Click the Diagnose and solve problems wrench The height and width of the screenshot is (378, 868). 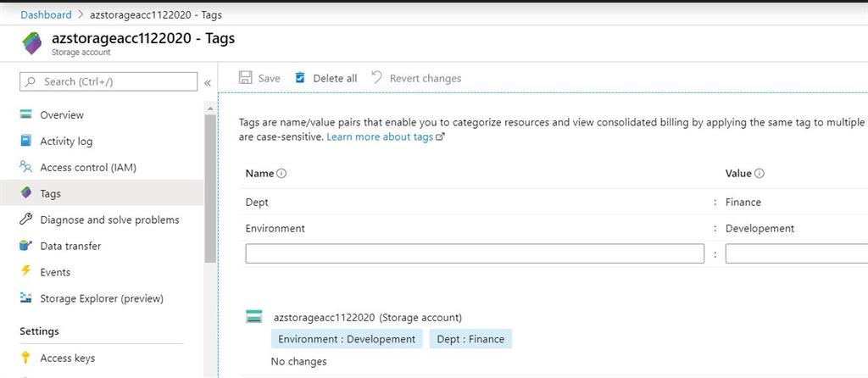[x=26, y=220]
